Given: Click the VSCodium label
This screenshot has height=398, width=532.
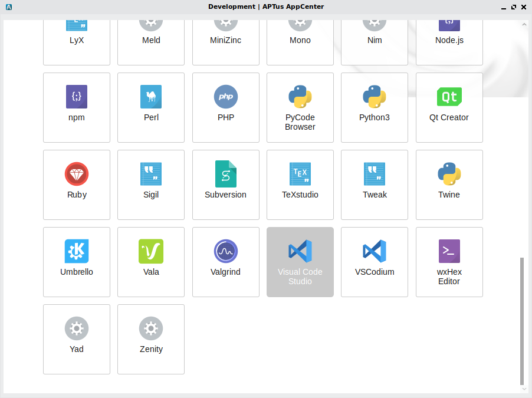Looking at the screenshot, I should [x=375, y=272].
